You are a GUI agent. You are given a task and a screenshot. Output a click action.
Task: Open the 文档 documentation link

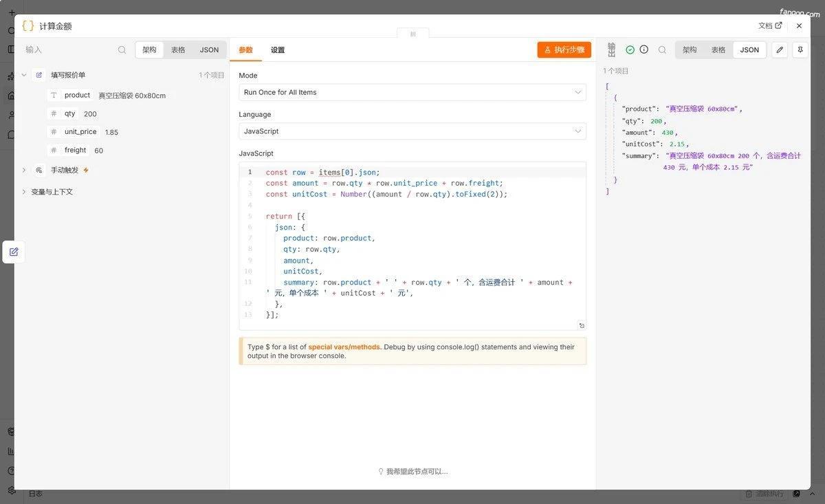[x=770, y=25]
